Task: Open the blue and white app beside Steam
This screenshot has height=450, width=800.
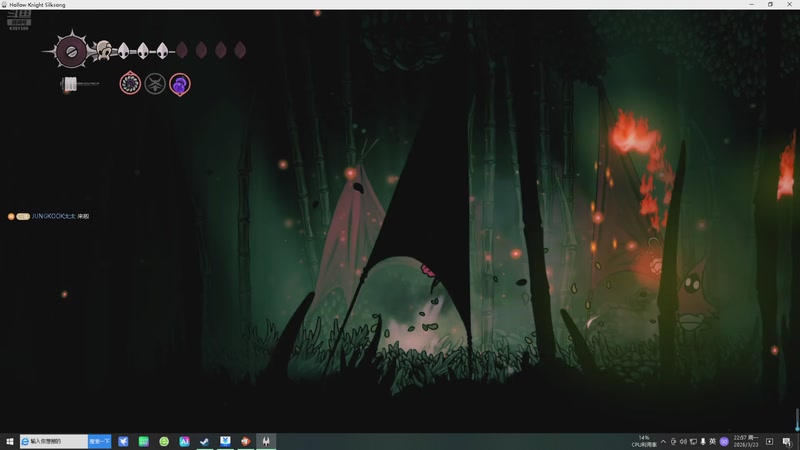Action: pos(225,441)
